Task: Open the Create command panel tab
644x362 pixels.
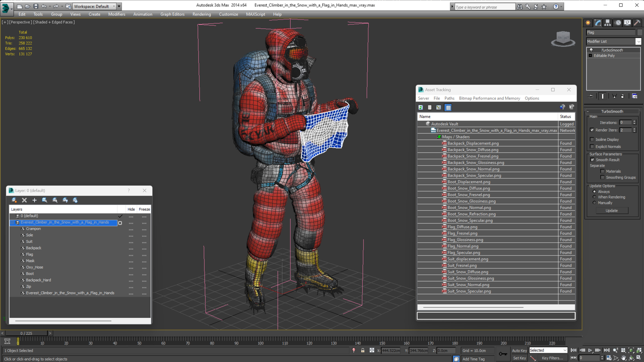Action: click(x=588, y=23)
